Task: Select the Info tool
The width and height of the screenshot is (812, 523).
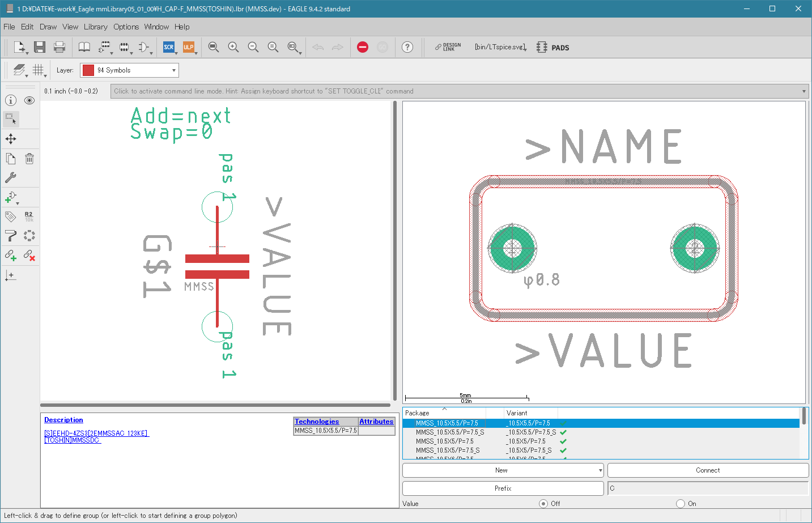Action: (11, 100)
